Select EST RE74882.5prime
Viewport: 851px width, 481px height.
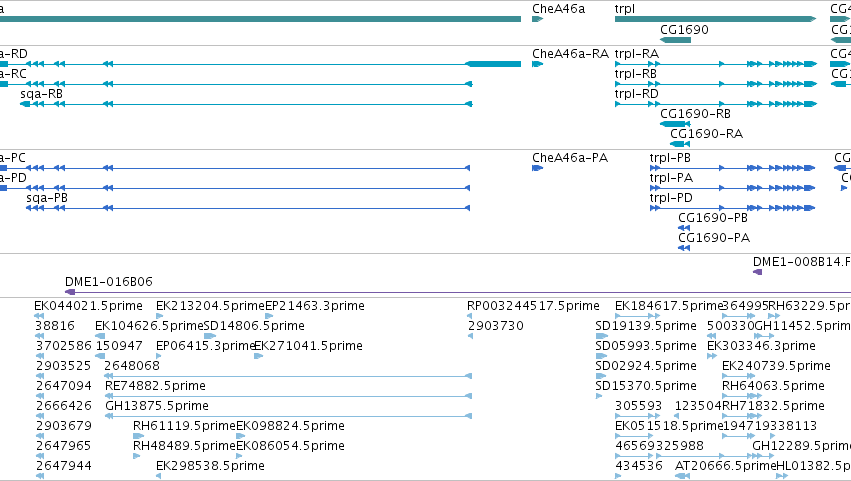(155, 387)
